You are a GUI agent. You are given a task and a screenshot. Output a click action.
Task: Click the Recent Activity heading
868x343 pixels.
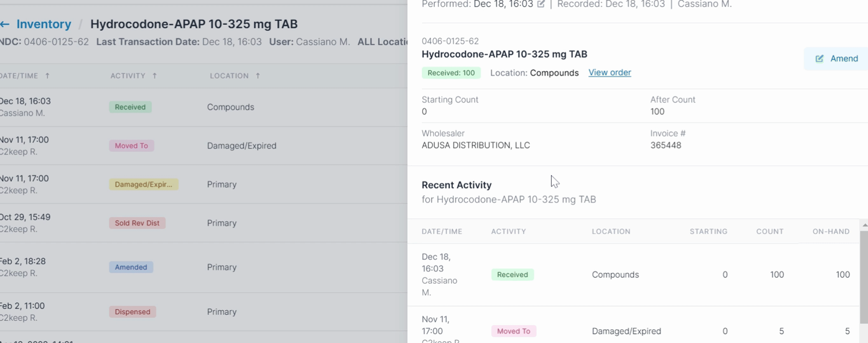click(457, 185)
